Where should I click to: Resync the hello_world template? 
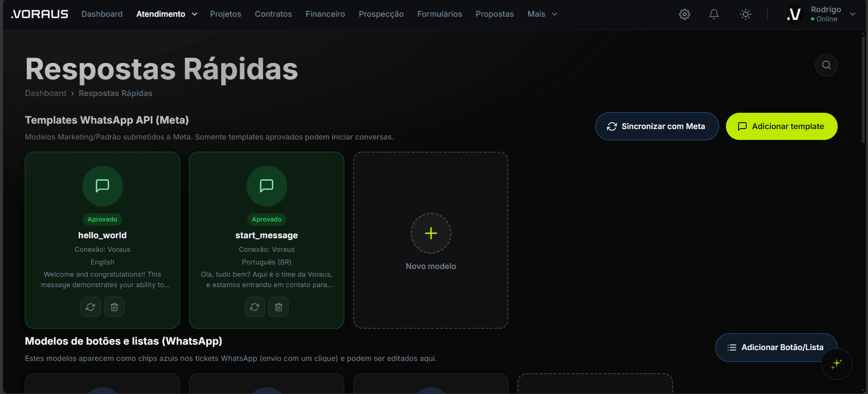click(x=90, y=307)
